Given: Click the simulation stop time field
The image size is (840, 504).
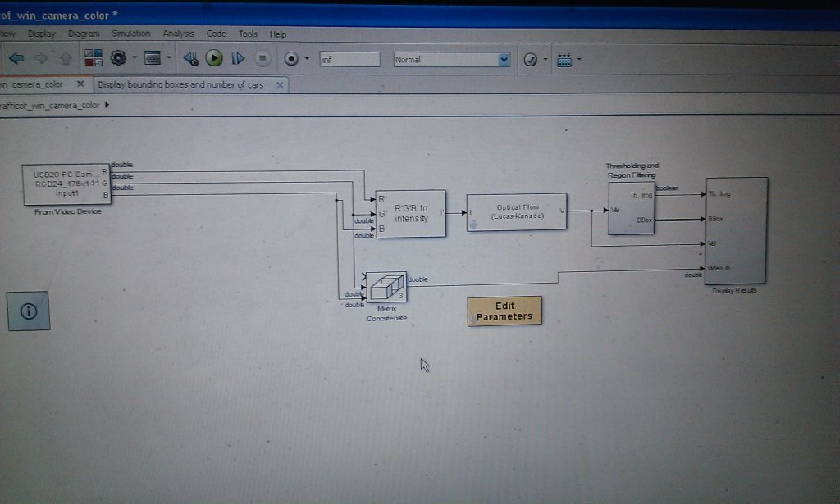Looking at the screenshot, I should click(349, 59).
